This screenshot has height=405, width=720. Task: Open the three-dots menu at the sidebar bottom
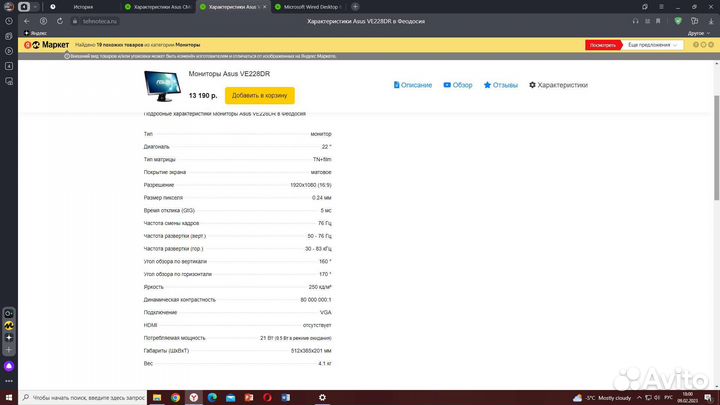tap(9, 381)
